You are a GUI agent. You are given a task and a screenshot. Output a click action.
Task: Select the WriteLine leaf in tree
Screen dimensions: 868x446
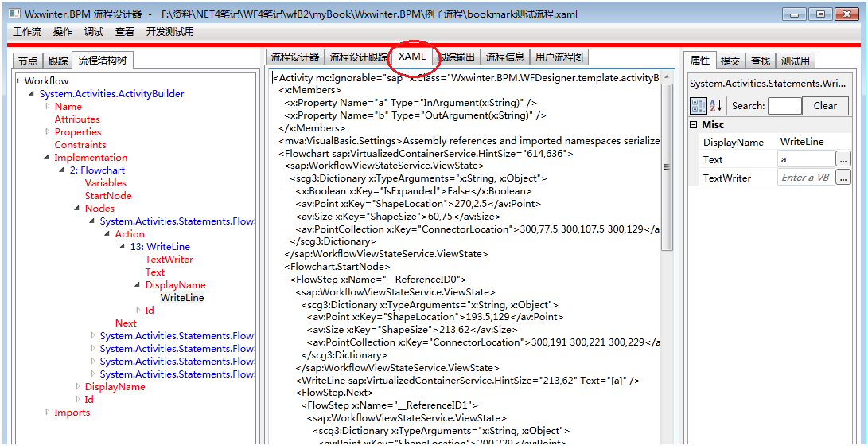click(182, 298)
